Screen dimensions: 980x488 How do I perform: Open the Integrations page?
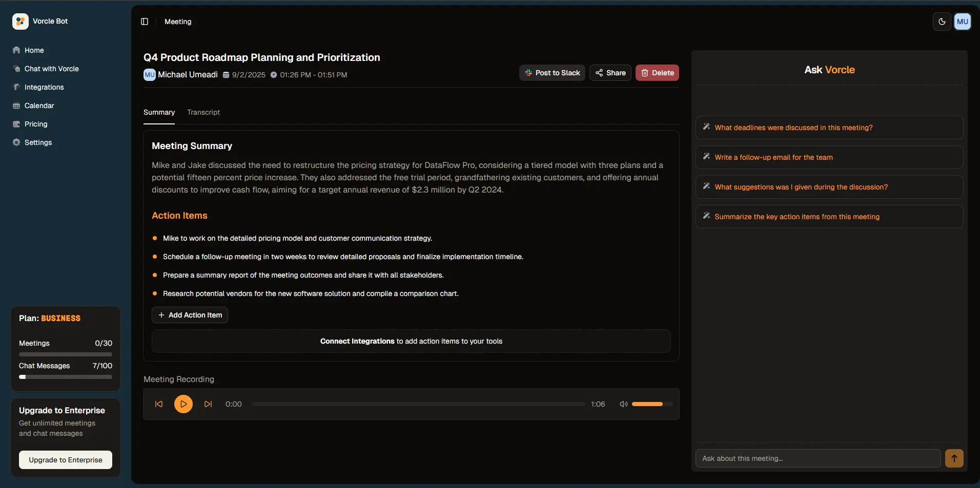click(x=44, y=87)
